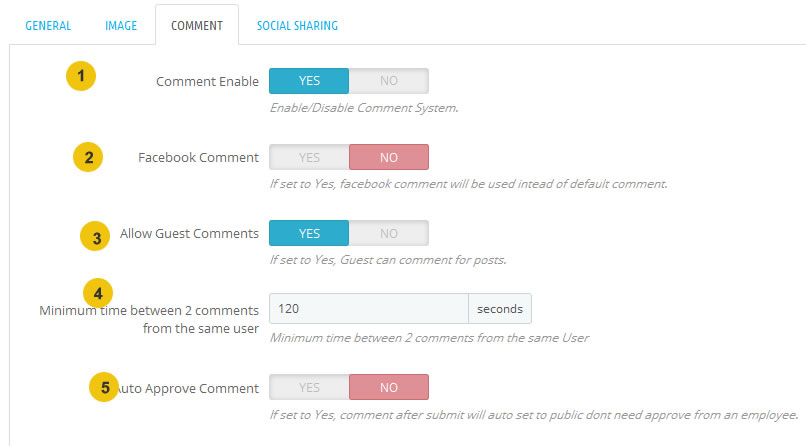This screenshot has height=446, width=806.
Task: Set Comment Enable to YES
Action: tap(309, 81)
